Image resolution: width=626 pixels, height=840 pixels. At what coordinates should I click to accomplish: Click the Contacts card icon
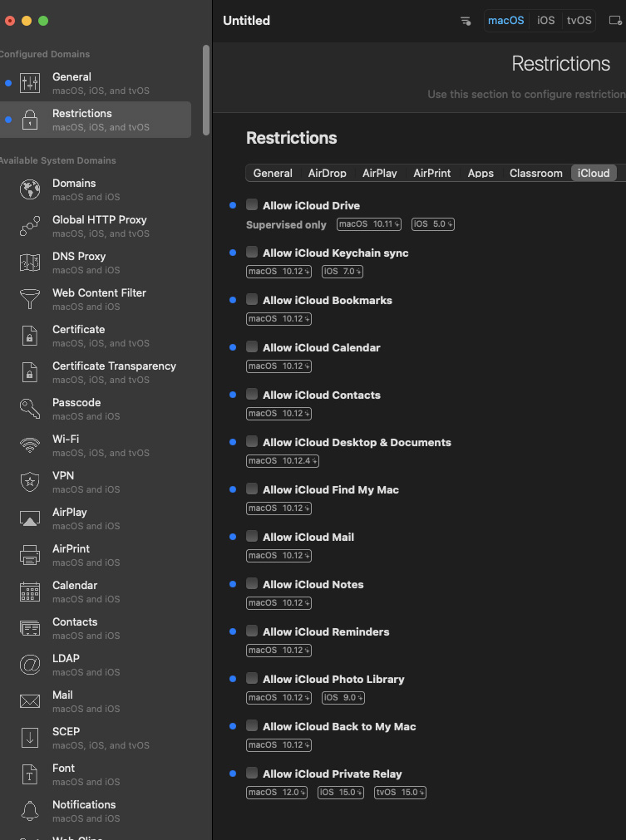point(30,628)
